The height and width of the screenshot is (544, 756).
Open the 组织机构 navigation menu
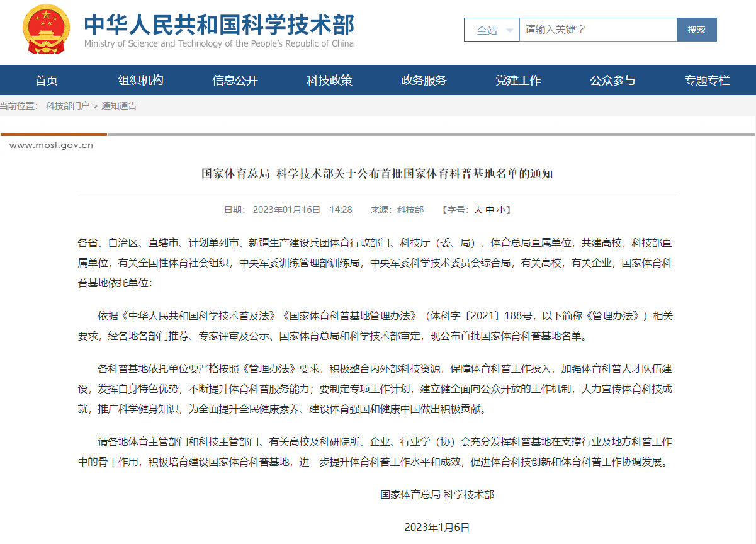pyautogui.click(x=140, y=80)
